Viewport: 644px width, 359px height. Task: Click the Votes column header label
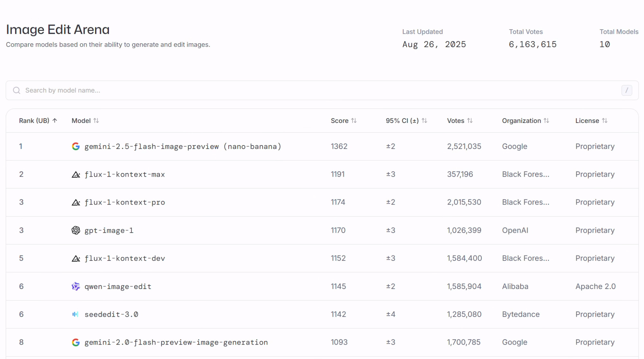(x=456, y=120)
